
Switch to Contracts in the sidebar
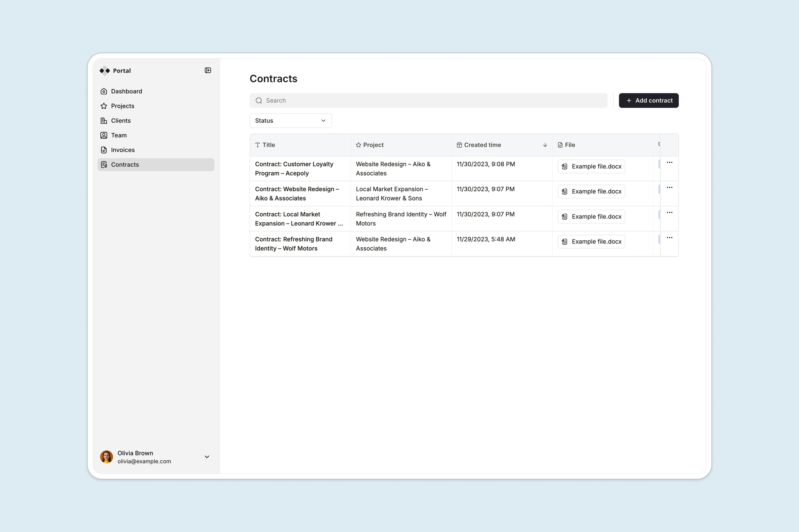pyautogui.click(x=125, y=165)
